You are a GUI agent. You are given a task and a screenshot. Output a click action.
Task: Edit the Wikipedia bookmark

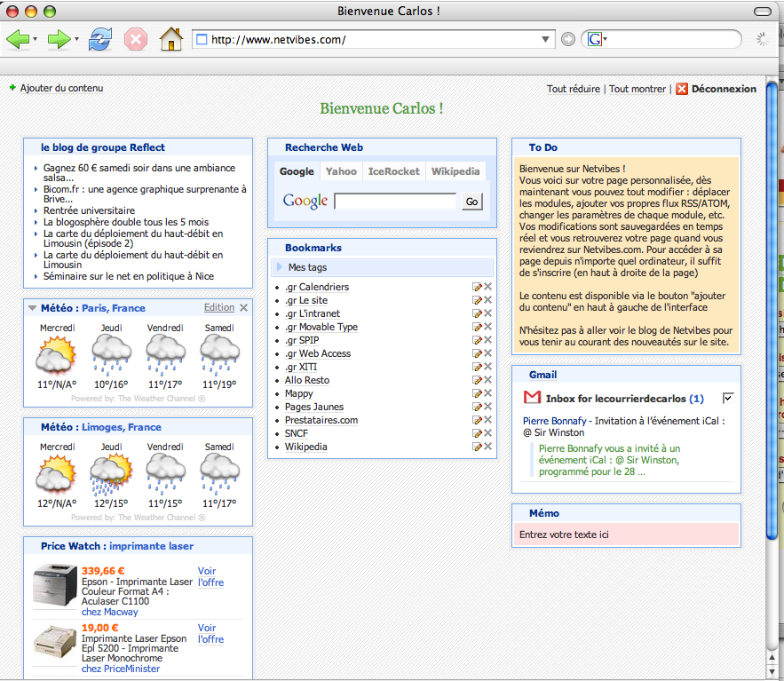pos(477,447)
